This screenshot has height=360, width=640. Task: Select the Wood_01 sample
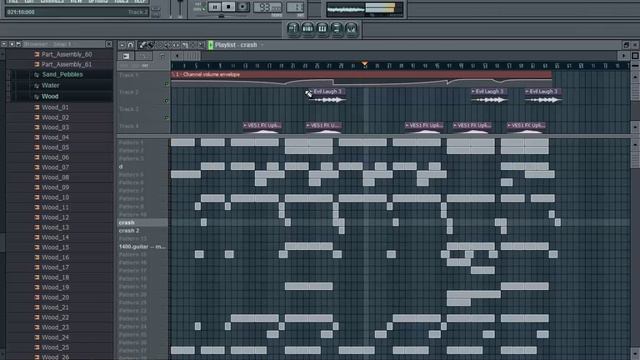pyautogui.click(x=55, y=107)
